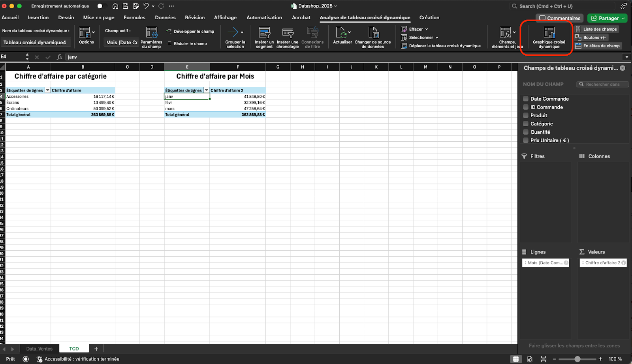The image size is (632, 364).
Task: Click the zoom slider handle
Action: (x=577, y=359)
